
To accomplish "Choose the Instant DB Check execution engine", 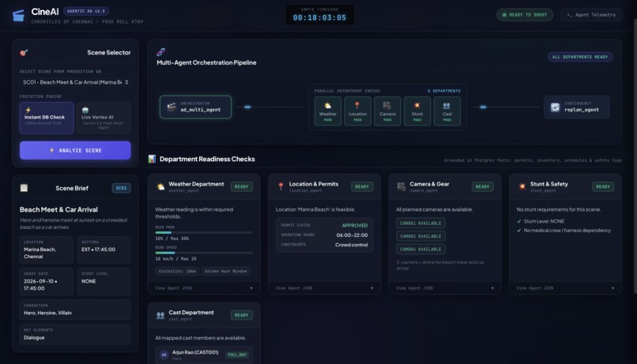I will pos(47,118).
